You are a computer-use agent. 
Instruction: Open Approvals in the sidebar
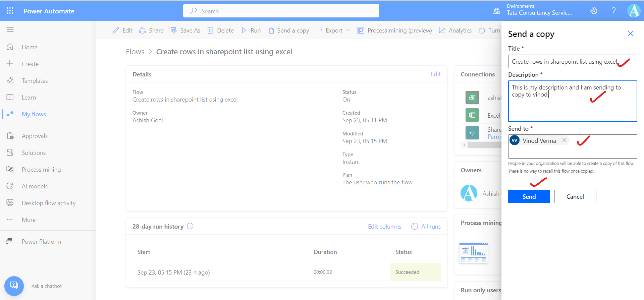[35, 136]
